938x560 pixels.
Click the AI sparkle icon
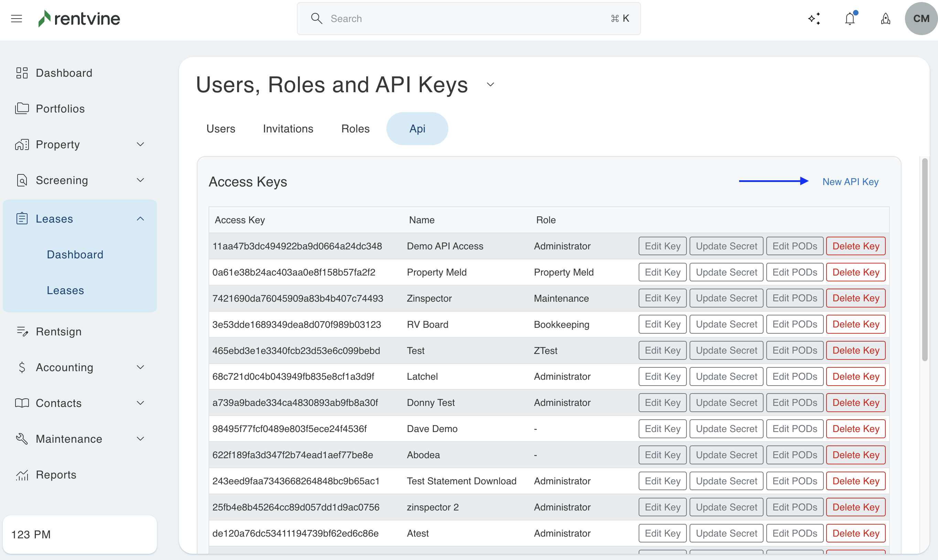[x=814, y=19]
